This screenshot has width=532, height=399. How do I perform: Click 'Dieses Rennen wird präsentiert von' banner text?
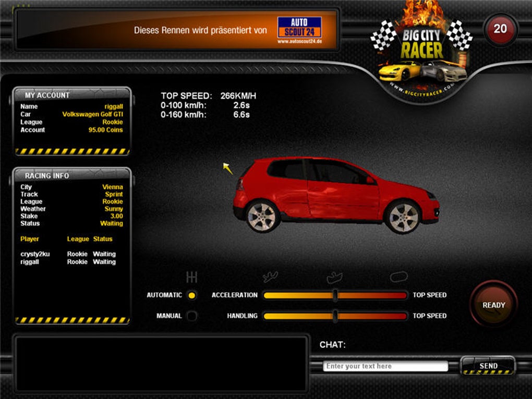[200, 31]
